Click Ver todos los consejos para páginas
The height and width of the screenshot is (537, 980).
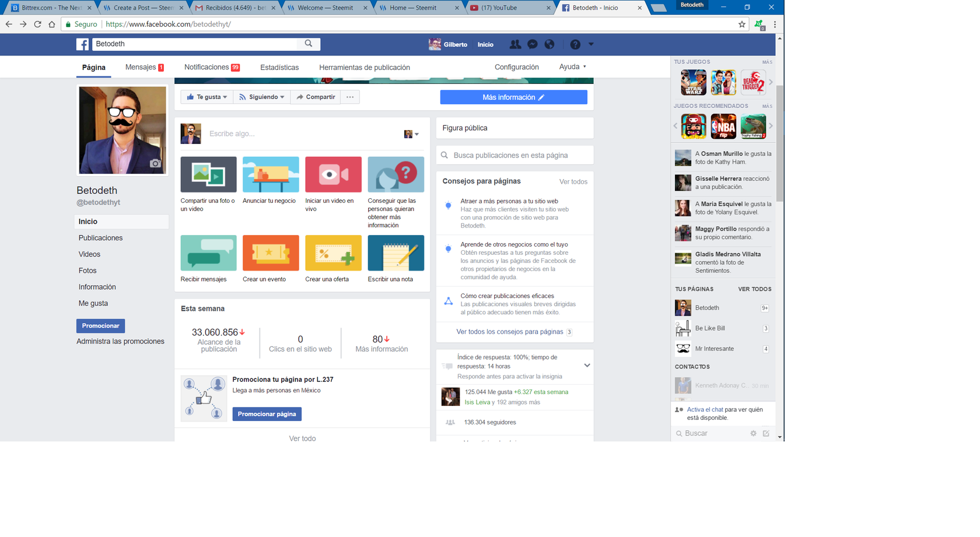(x=510, y=332)
